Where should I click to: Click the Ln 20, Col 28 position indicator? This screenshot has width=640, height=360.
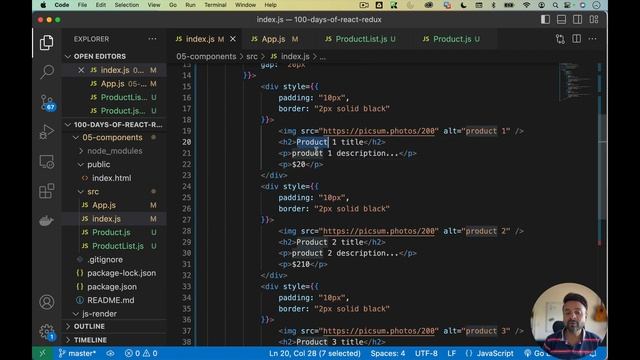[315, 353]
